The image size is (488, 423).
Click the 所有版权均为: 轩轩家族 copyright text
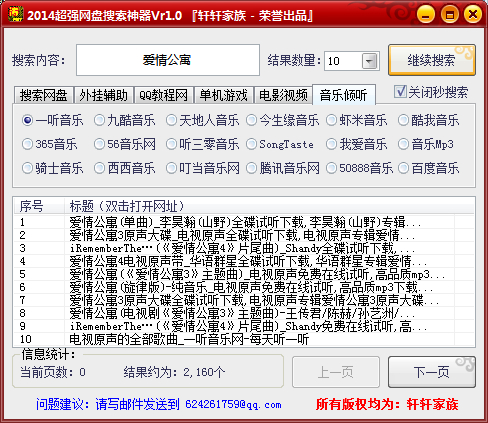coord(387,404)
